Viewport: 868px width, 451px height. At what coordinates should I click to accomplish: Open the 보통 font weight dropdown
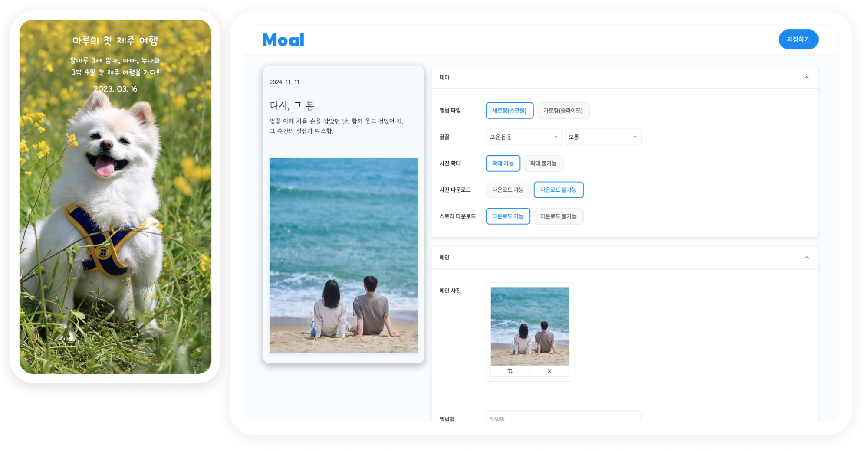pos(602,137)
